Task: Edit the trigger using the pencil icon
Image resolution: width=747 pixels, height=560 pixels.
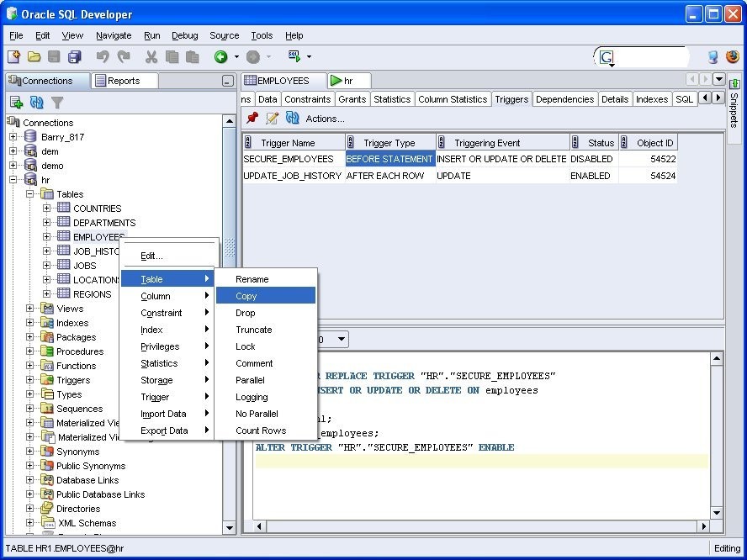Action: click(x=270, y=119)
